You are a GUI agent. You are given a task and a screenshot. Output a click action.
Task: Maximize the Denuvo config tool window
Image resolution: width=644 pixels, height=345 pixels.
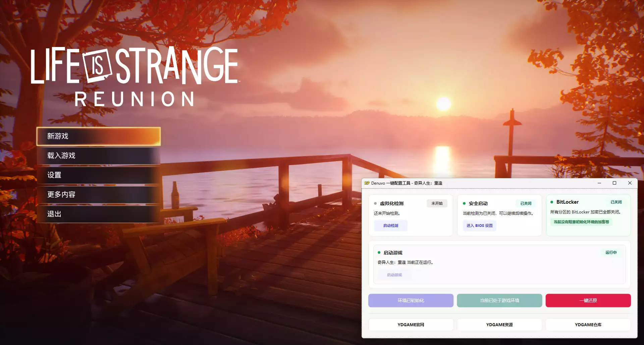coord(614,183)
